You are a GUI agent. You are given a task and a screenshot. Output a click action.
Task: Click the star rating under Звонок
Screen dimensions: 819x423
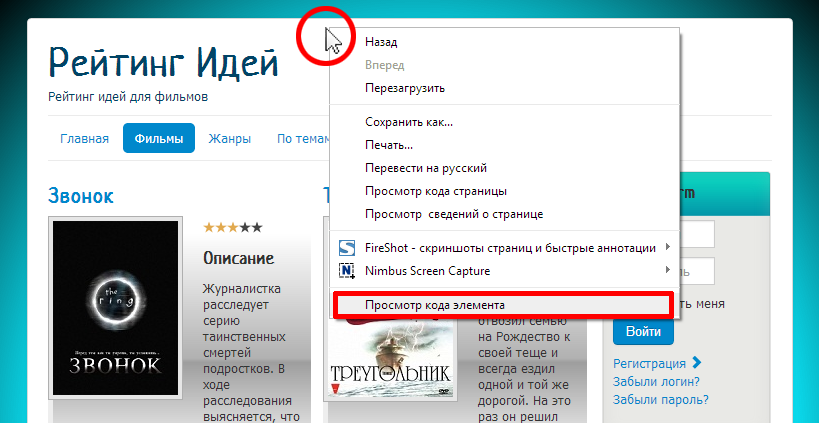[x=232, y=227]
